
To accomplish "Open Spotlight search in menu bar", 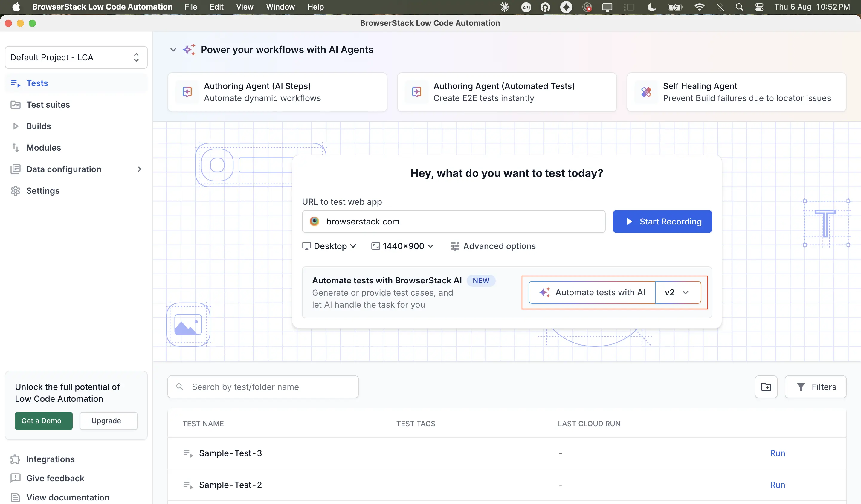I will coord(739,7).
